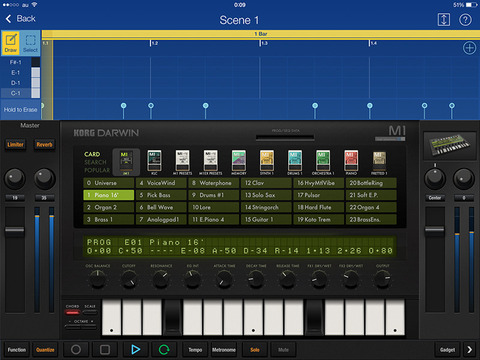This screenshot has height=360, width=480.
Task: Select the MEMORY card
Action: click(x=239, y=162)
